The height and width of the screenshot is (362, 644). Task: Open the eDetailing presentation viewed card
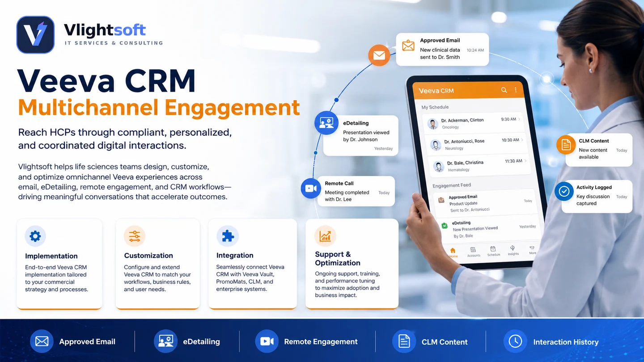pyautogui.click(x=360, y=135)
